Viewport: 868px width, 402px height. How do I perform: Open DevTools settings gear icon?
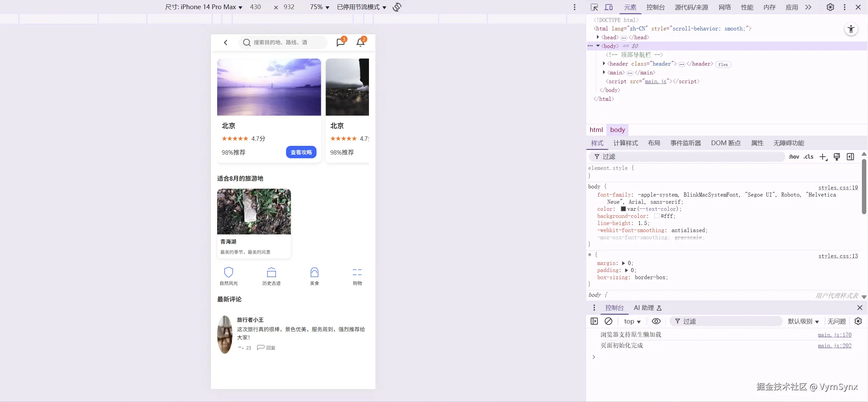click(830, 7)
